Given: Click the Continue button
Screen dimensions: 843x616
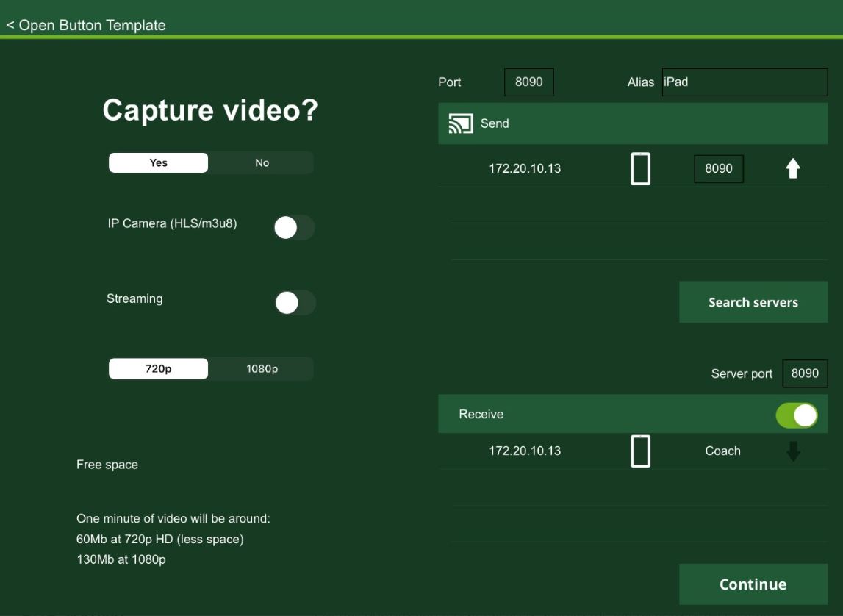Looking at the screenshot, I should coord(753,584).
